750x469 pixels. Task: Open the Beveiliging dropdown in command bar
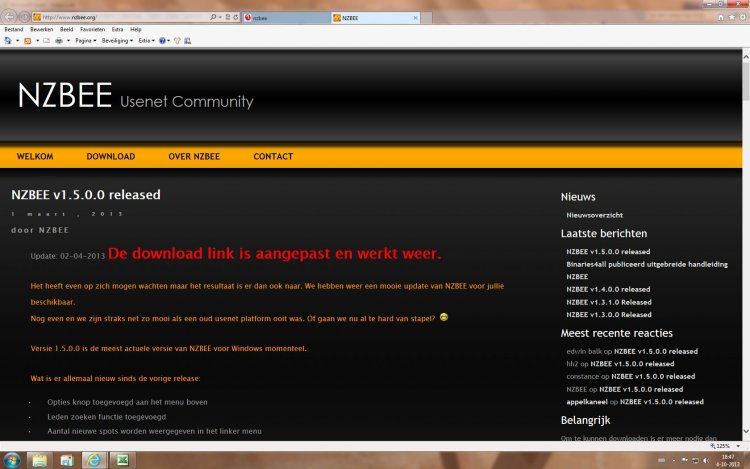(117, 41)
